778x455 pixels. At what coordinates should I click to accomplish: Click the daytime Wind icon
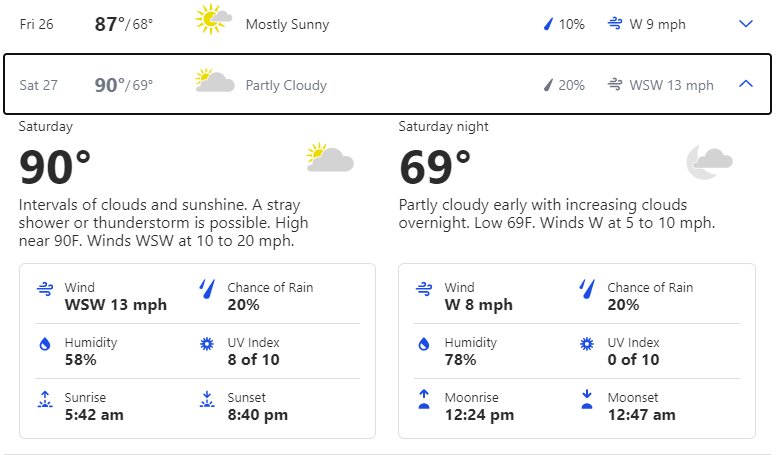tap(45, 289)
